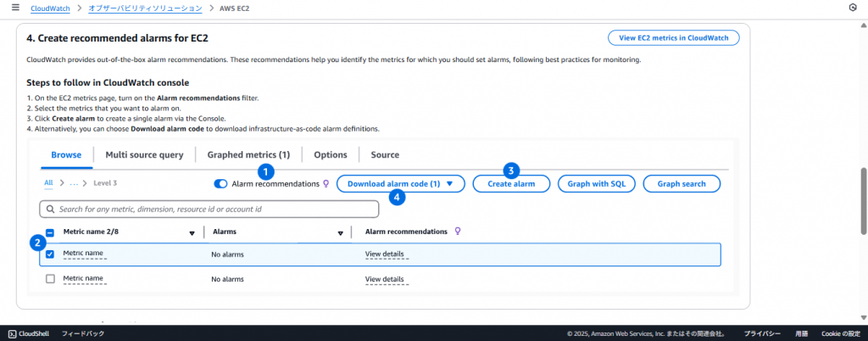Open the Graphed metrics (1) tab

click(x=248, y=155)
